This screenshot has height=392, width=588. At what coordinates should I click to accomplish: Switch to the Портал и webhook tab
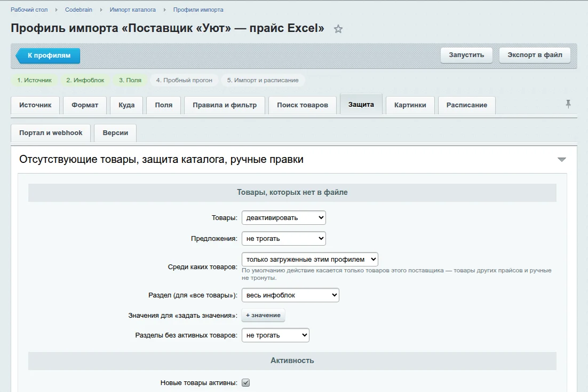[51, 133]
